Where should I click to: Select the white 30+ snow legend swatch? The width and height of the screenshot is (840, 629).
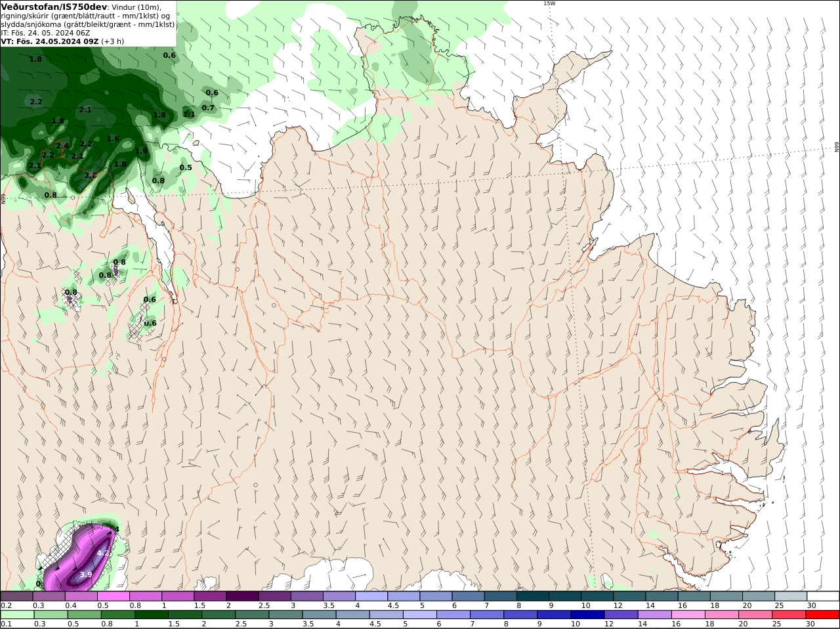(x=823, y=596)
